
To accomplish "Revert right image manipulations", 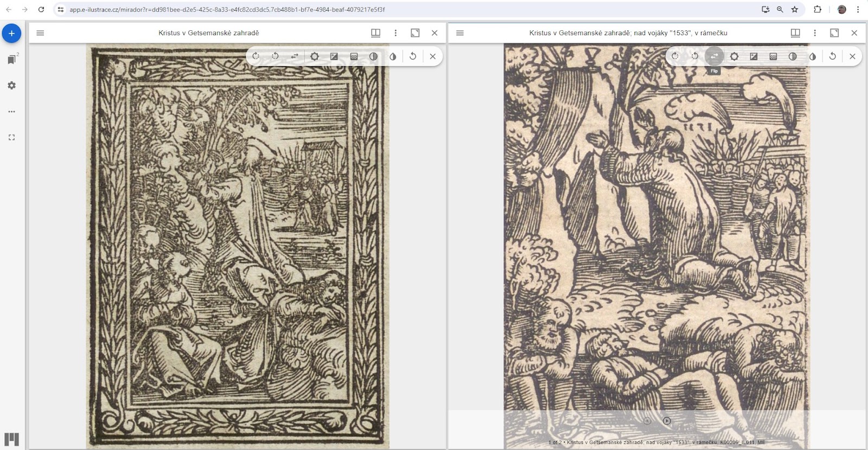I will coord(832,56).
